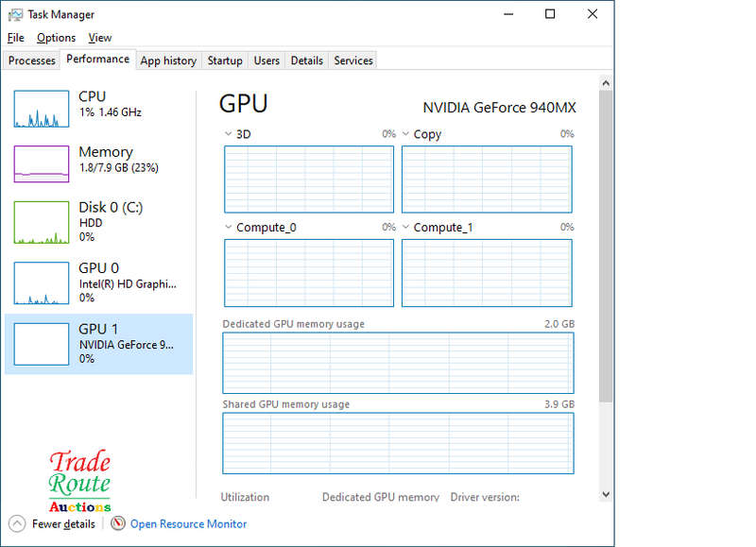
Task: Open the 3D engine dropdown chevron
Action: coord(228,134)
